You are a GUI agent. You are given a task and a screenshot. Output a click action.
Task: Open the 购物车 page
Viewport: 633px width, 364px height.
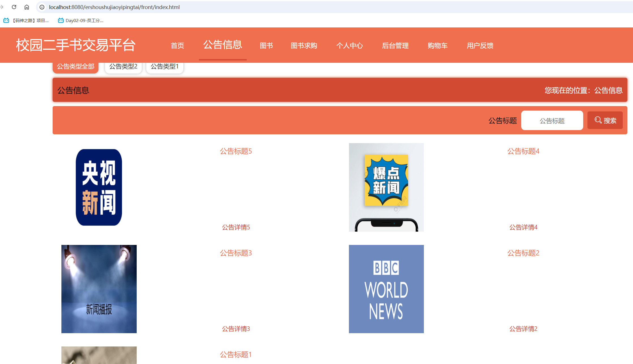coord(438,46)
